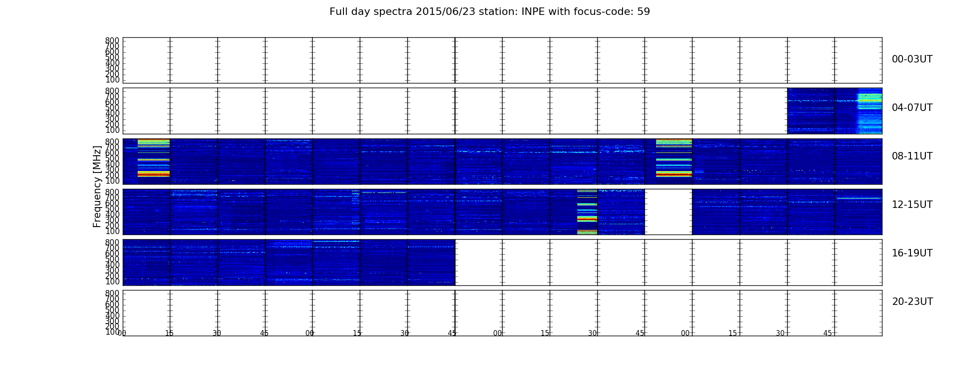
Task: Click the Frequency [MHz] axis label
Action: coord(97,186)
